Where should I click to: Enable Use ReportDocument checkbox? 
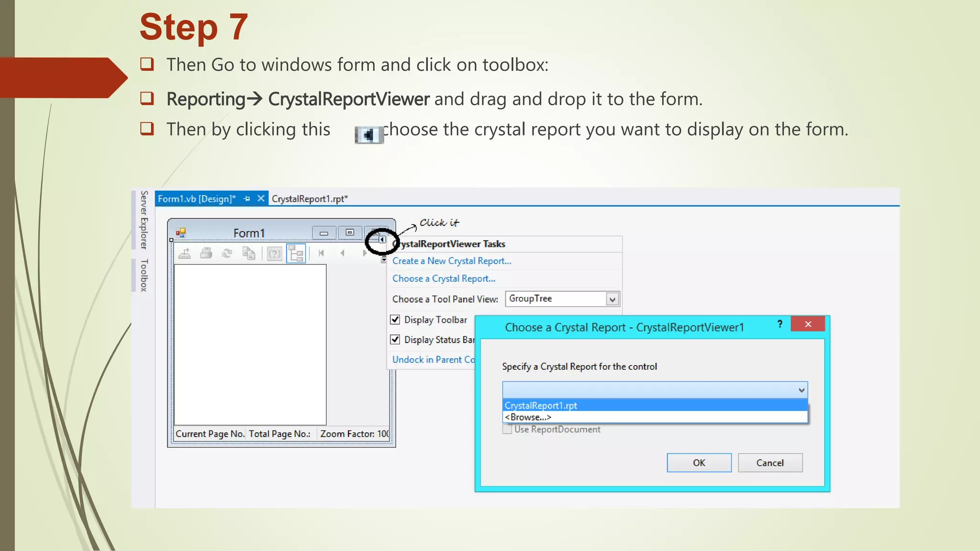point(507,430)
